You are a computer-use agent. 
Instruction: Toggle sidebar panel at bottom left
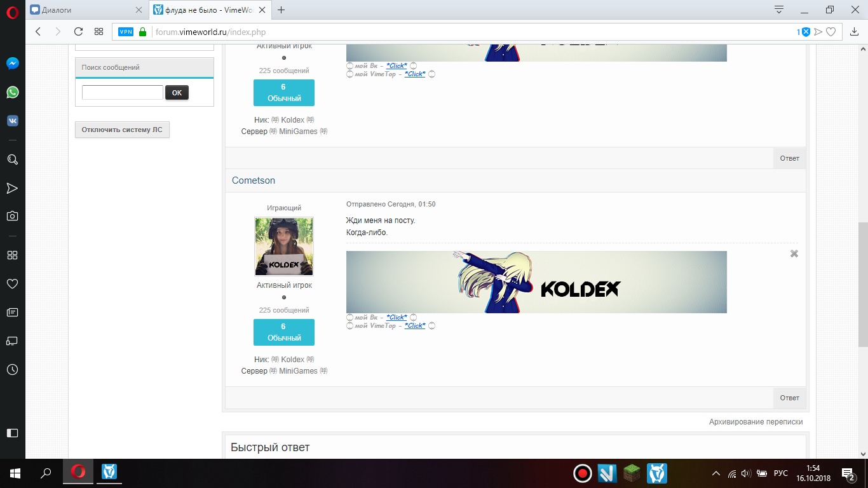pyautogui.click(x=12, y=433)
